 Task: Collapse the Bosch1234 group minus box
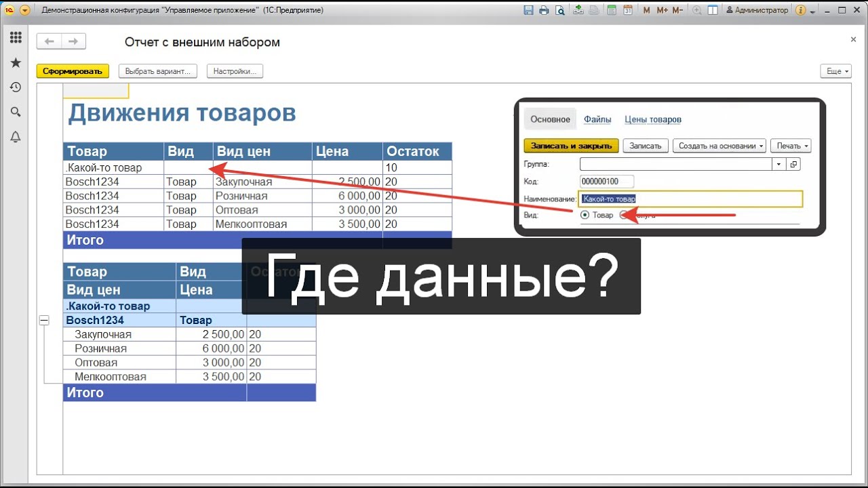pyautogui.click(x=44, y=321)
